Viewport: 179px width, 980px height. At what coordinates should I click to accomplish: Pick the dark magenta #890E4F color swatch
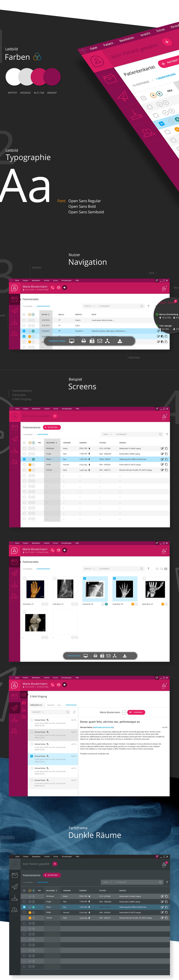[52, 77]
